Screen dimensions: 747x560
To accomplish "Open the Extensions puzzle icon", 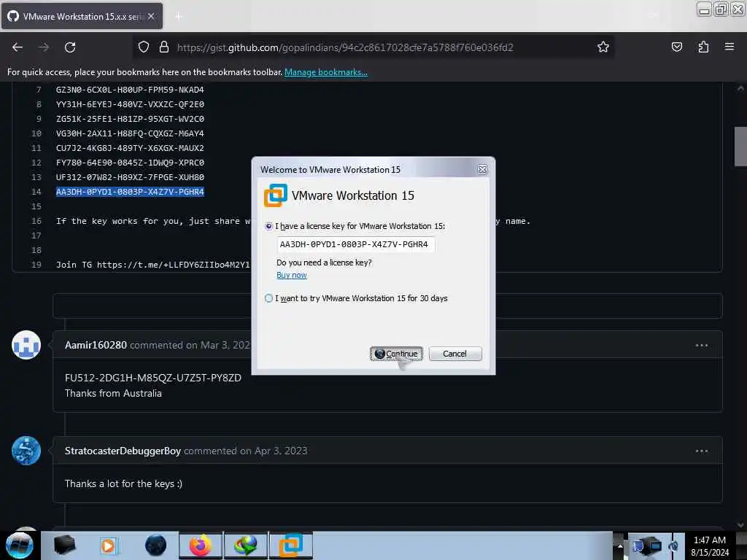I will tap(703, 47).
